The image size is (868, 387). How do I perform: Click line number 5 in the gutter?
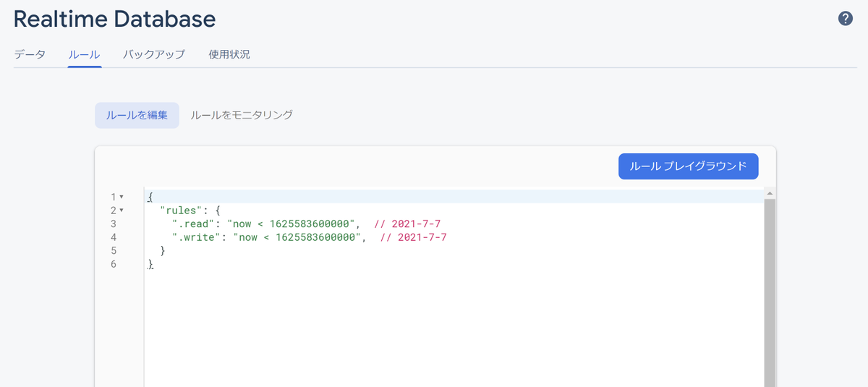pyautogui.click(x=114, y=250)
